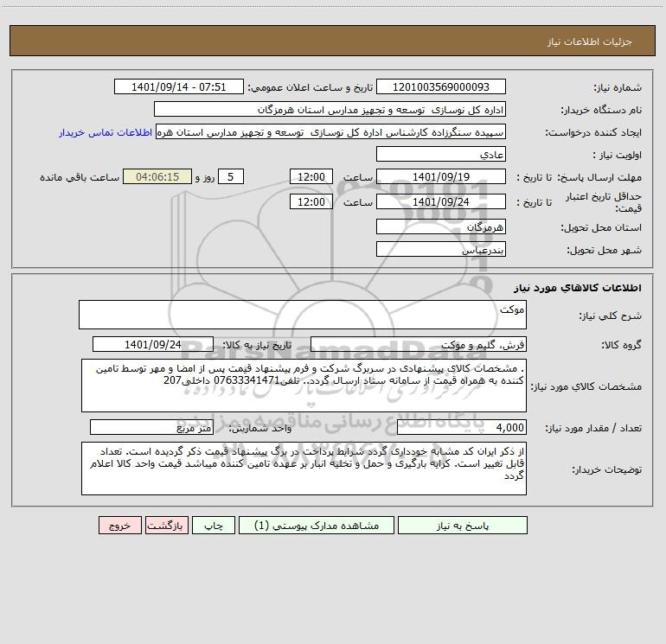Screen dimensions: 666x644
Task: Click the اولویت نیاز label
Action: [618, 156]
